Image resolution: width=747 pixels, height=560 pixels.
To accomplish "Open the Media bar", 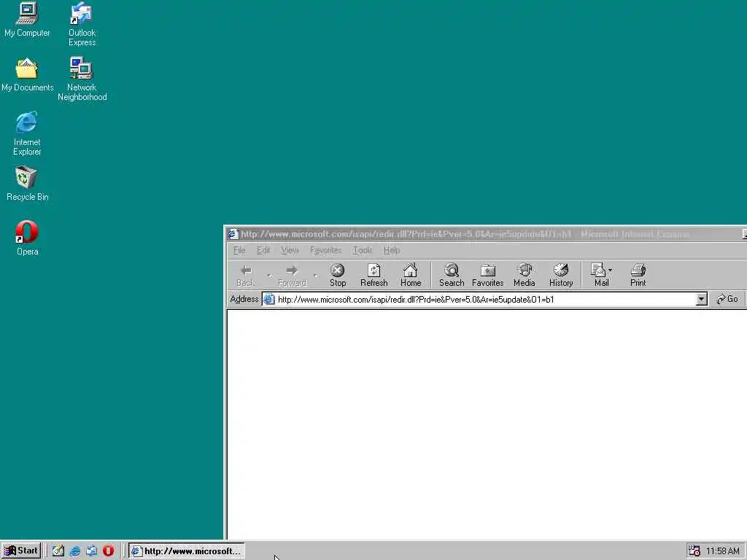I will [x=525, y=275].
